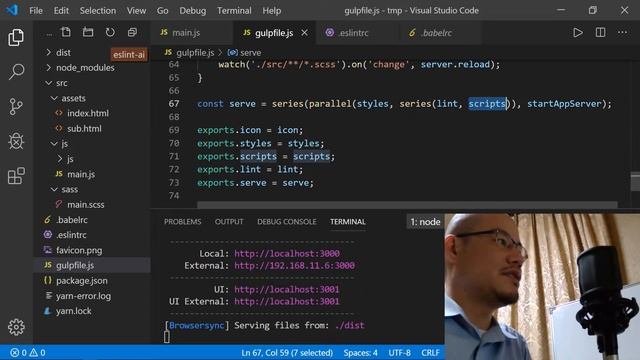Open the Selection menu
Viewport: 640px width, 360px height.
pos(98,11)
